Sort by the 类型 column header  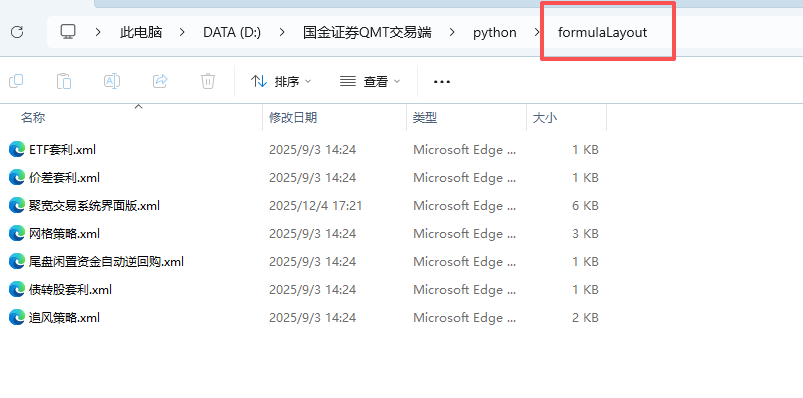425,118
